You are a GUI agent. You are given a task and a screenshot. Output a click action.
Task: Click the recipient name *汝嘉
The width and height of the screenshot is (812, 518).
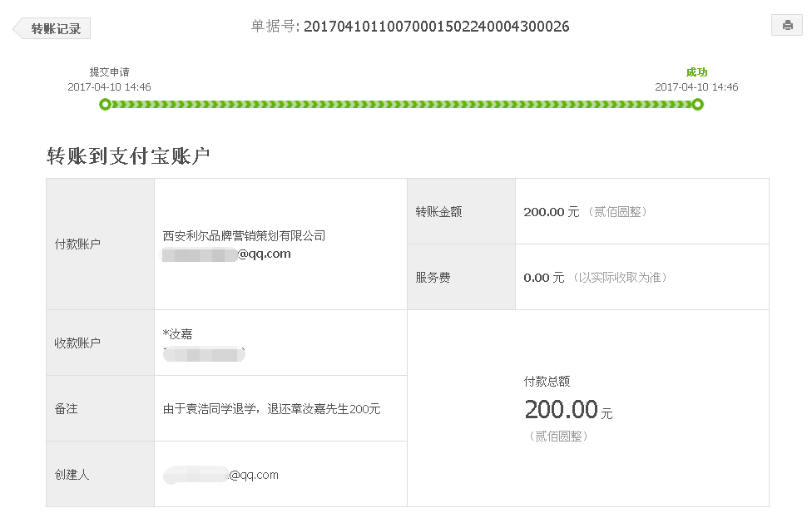[178, 334]
